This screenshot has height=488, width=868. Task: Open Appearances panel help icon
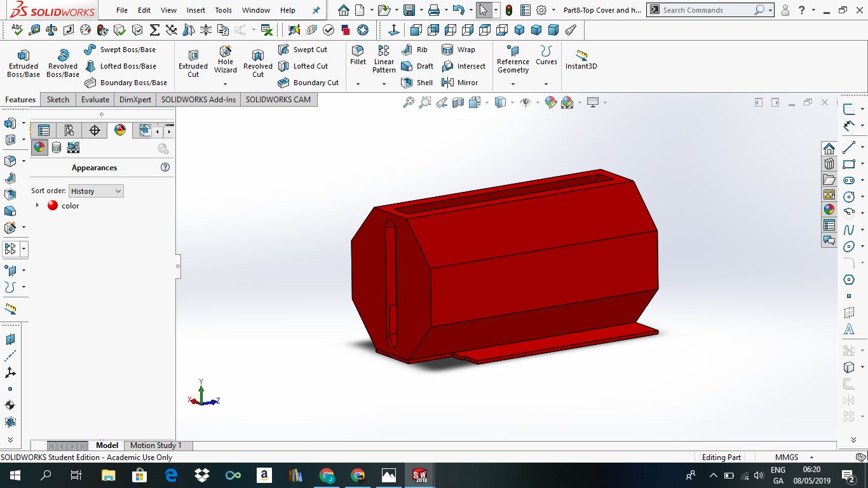coord(165,168)
